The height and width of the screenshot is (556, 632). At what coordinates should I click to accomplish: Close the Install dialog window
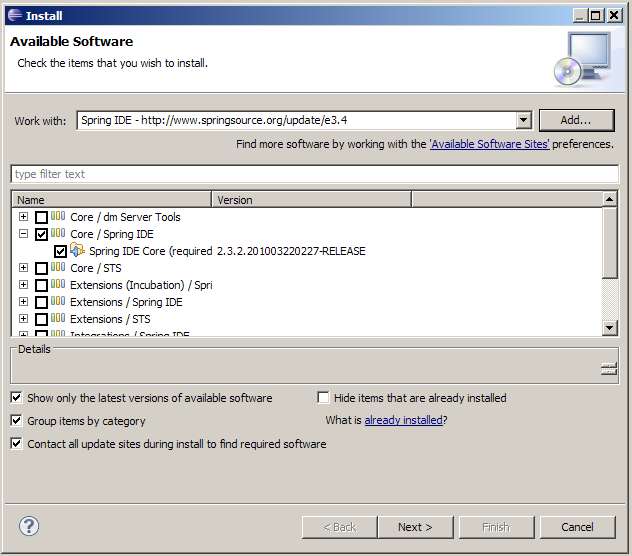coord(614,15)
